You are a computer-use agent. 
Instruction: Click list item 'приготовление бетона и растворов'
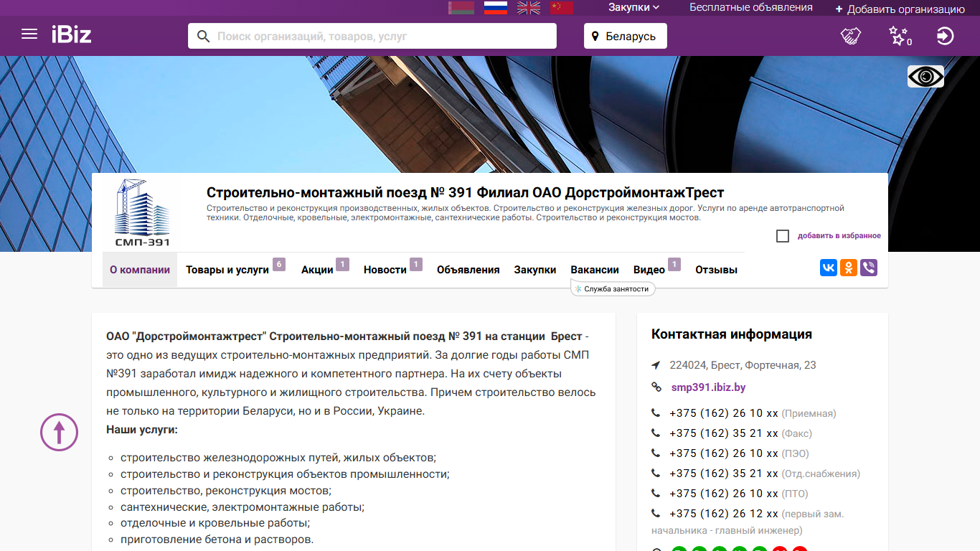coord(217,540)
